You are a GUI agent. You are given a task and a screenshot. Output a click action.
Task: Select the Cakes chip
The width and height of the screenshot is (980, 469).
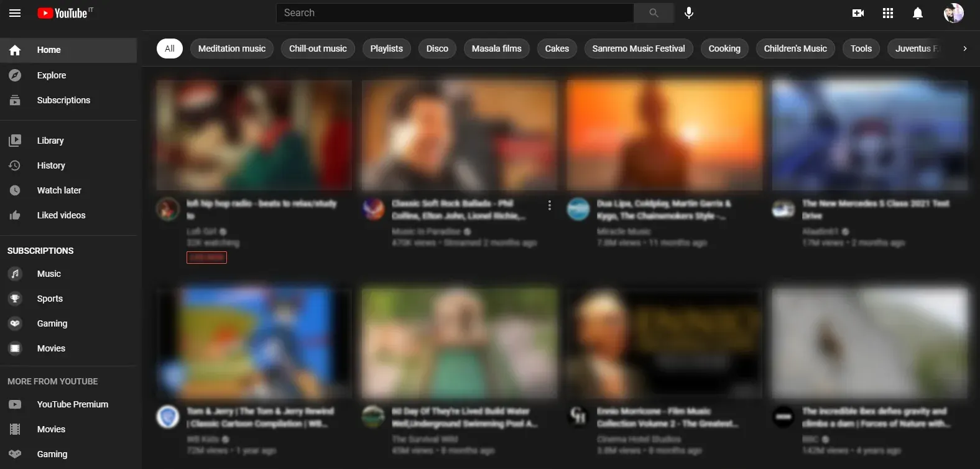(x=557, y=49)
